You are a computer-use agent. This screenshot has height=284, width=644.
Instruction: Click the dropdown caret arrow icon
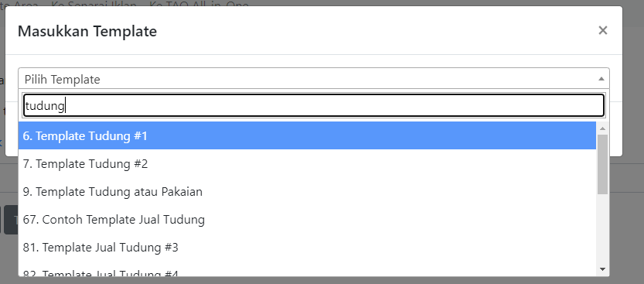tap(601, 79)
